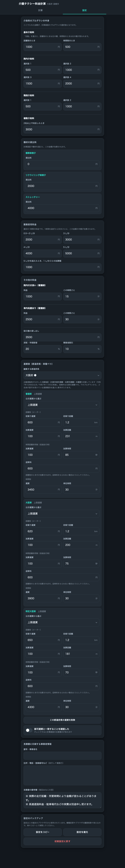Click 基本介助料 距離制のとき field

[x=43, y=47]
